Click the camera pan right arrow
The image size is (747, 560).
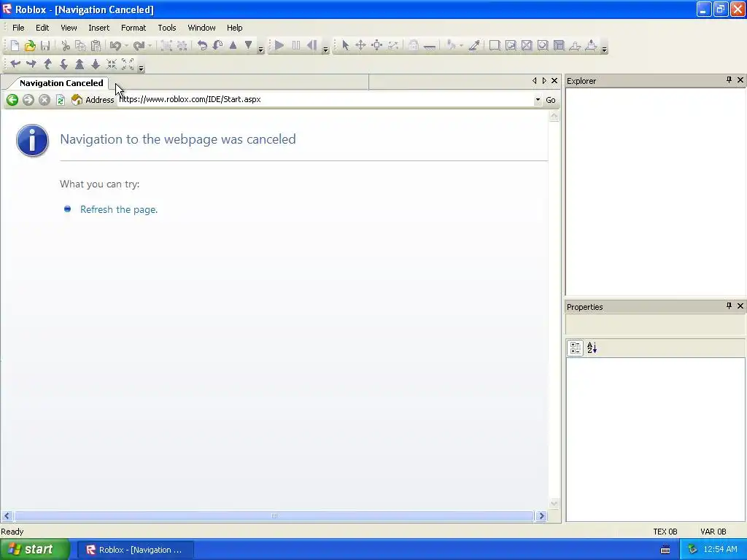(31, 64)
